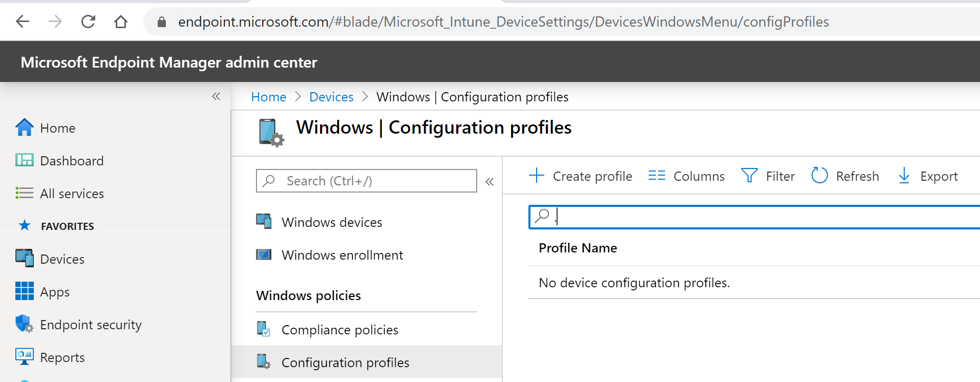Viewport: 980px width, 382px height.
Task: Click the Filter funnel icon
Action: tap(750, 176)
